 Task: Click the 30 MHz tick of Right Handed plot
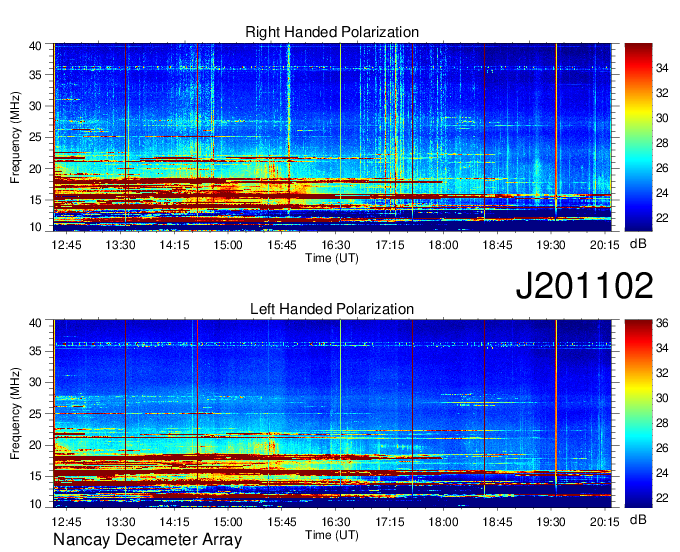click(x=35, y=106)
